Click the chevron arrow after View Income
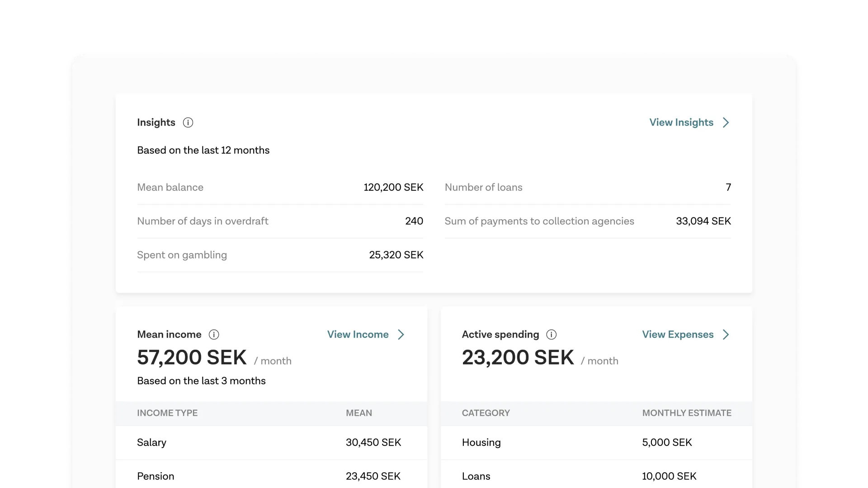Viewport: 868px width, 488px height. pos(401,334)
